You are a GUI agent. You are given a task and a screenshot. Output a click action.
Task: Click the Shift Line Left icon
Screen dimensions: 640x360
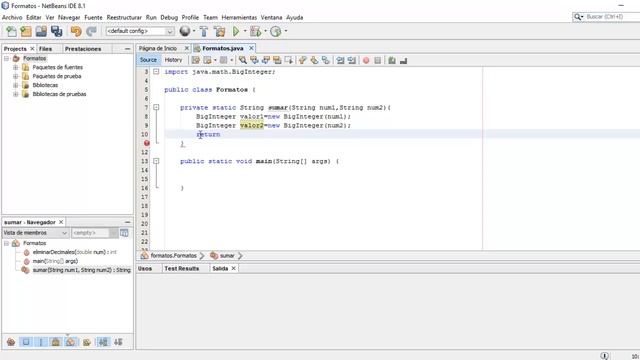point(340,60)
